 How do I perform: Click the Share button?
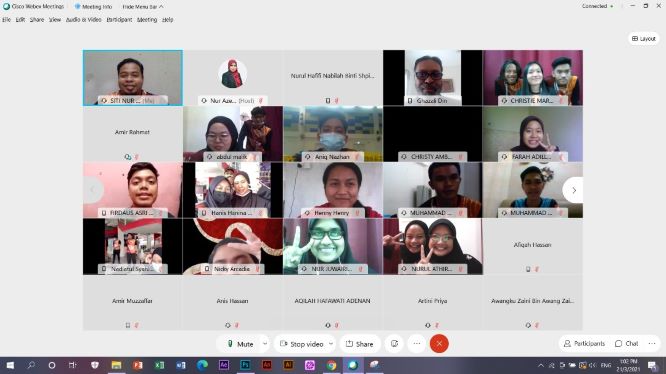[x=360, y=344]
